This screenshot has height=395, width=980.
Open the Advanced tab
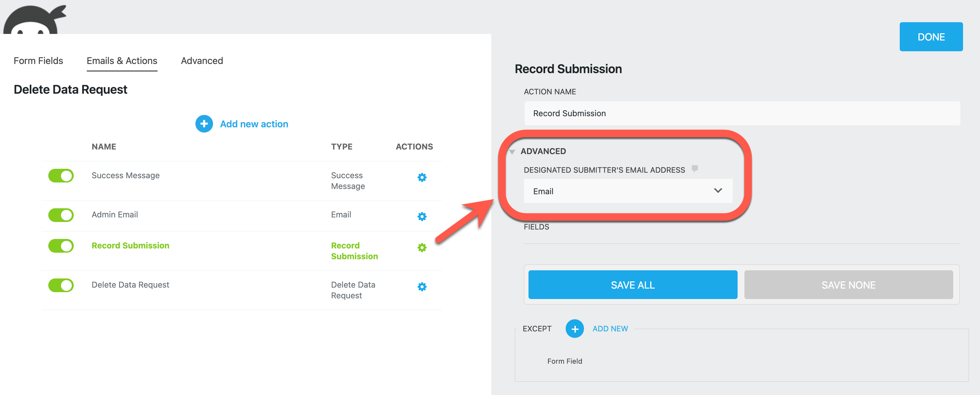(202, 61)
